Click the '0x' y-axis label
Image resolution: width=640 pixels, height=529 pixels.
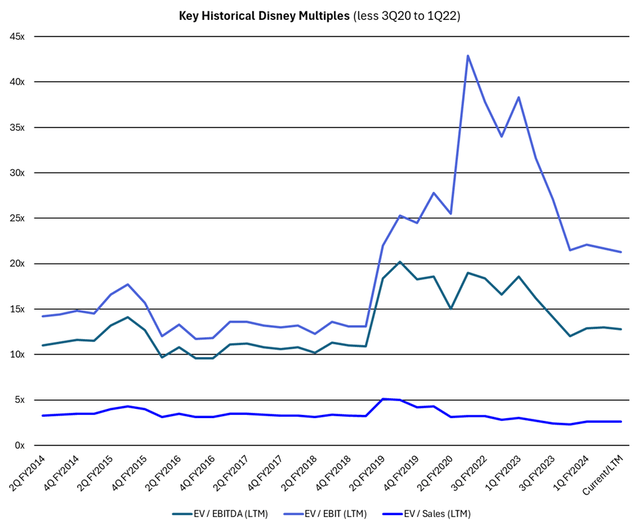click(x=20, y=446)
